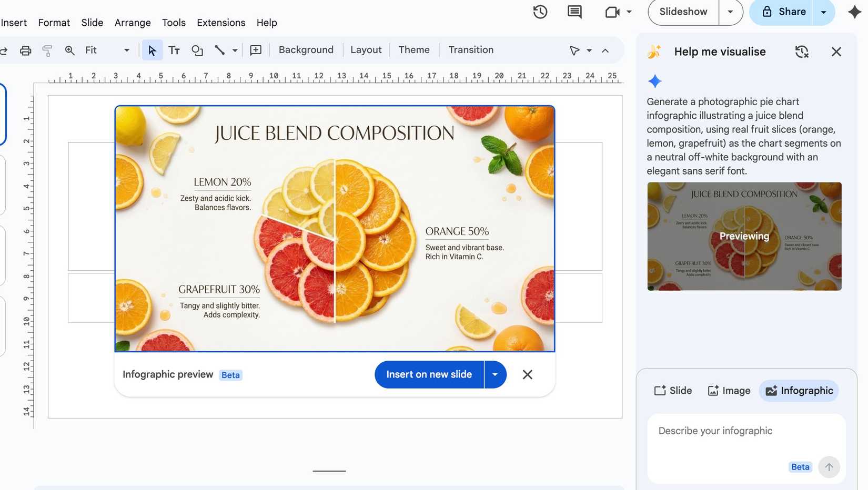
Task: Open the comments panel icon
Action: [x=574, y=12]
